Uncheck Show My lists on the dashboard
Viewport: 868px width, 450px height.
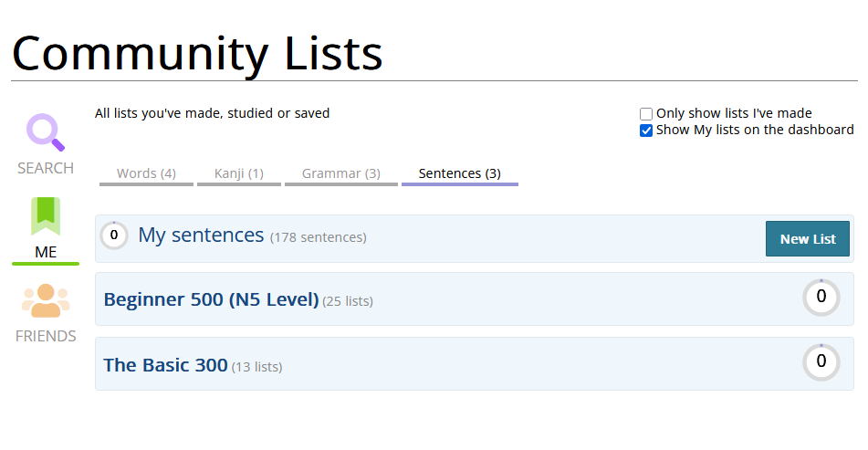pyautogui.click(x=646, y=131)
